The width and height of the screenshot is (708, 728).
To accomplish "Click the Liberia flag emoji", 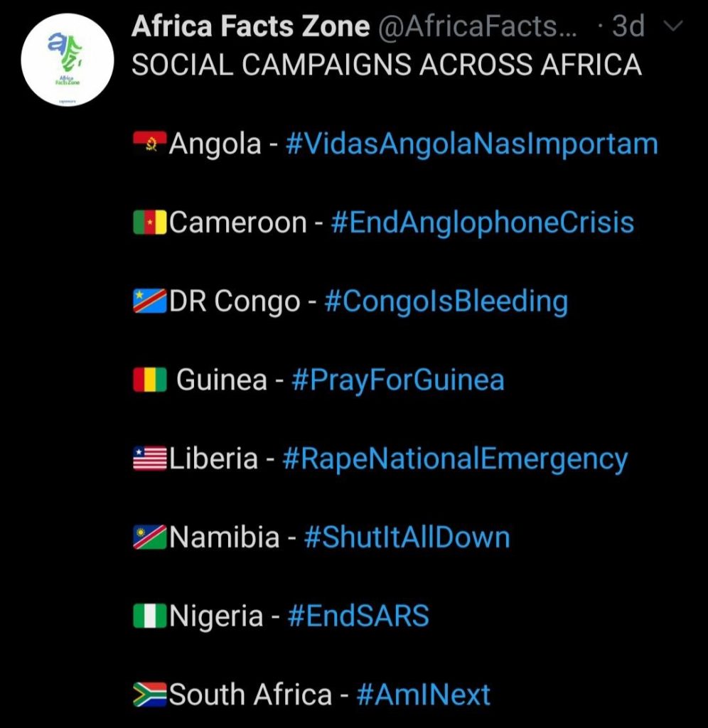I will [148, 458].
